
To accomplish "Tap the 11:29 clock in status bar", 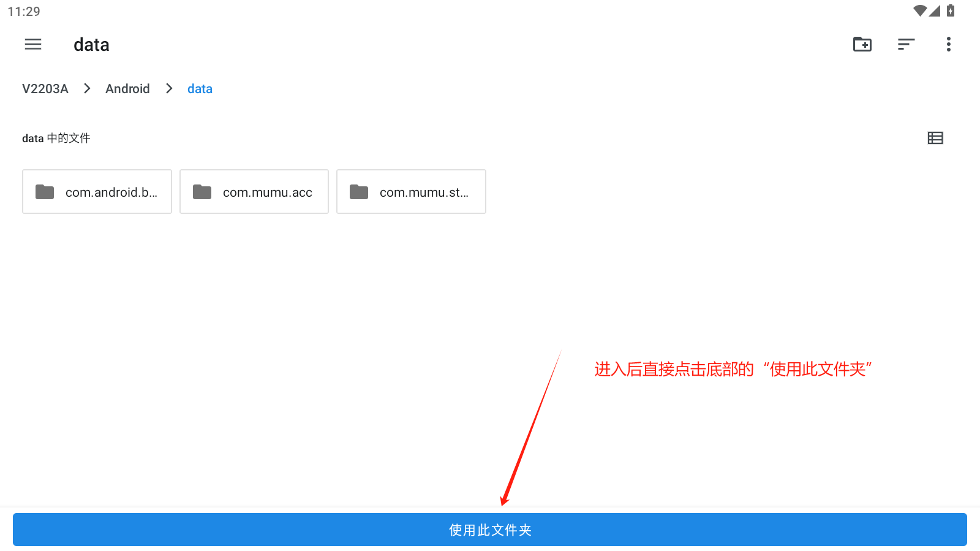I will 24,12.
